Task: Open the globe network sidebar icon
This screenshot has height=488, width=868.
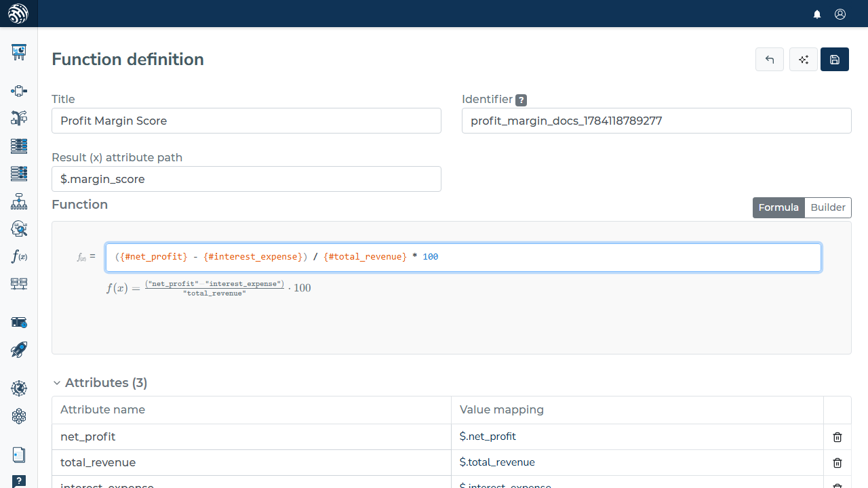Action: pos(19,388)
